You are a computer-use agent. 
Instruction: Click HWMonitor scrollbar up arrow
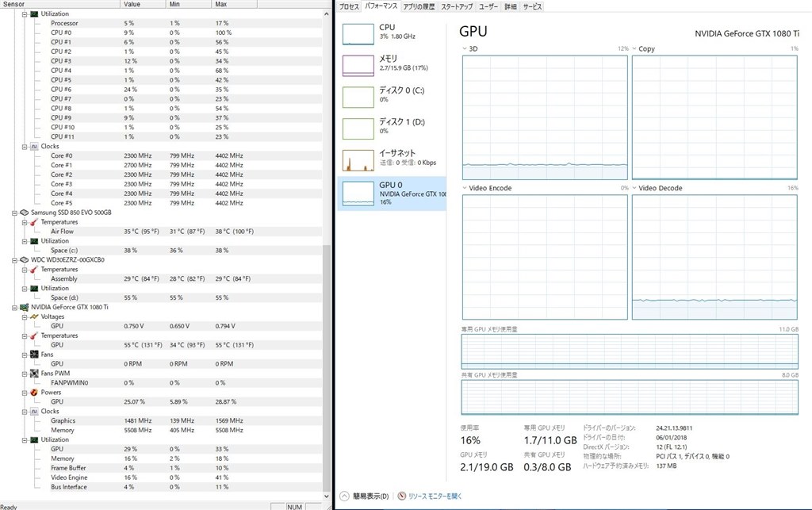[326, 14]
